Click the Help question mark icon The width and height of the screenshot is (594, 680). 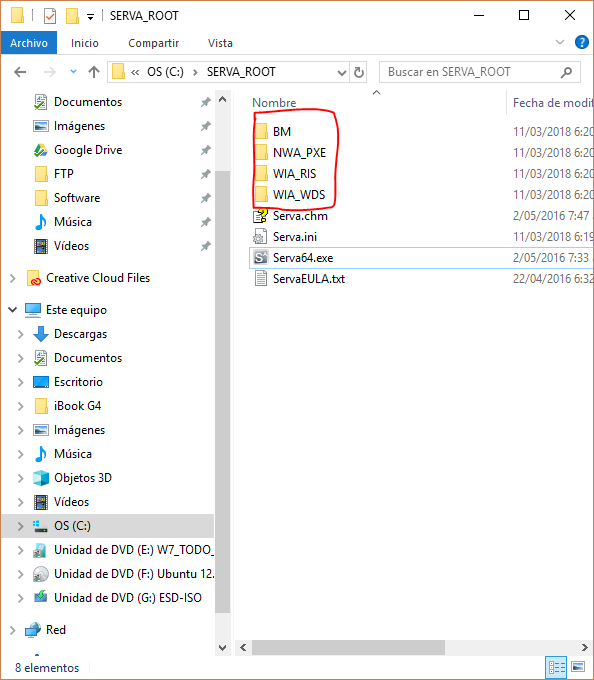581,42
